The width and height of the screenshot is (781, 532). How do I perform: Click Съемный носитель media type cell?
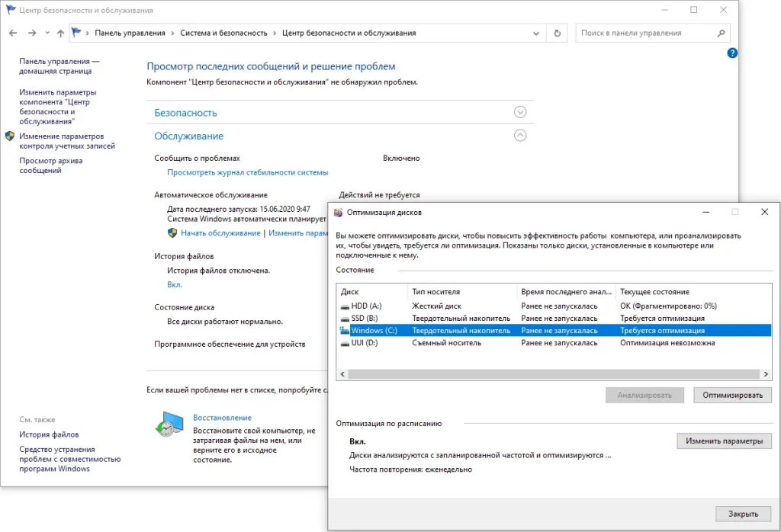click(446, 343)
